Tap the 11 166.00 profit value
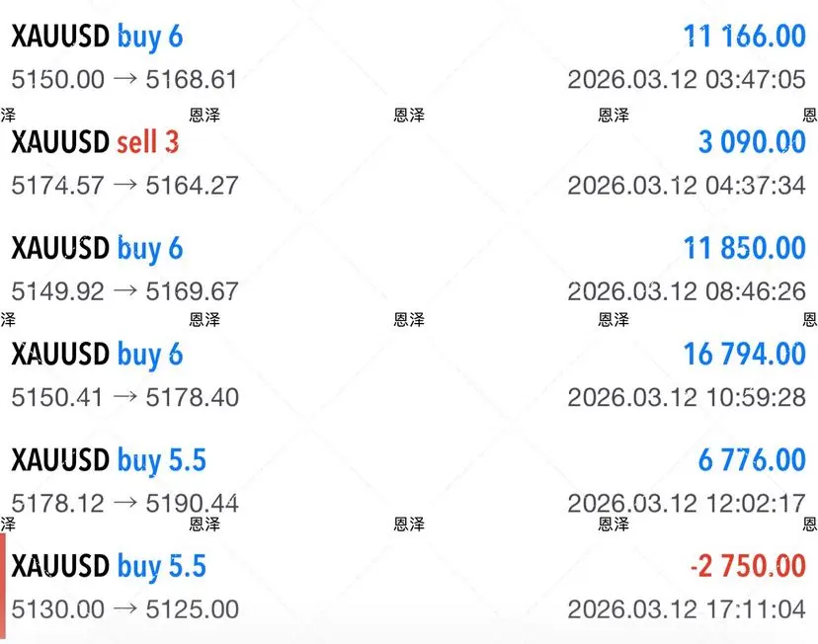 (744, 37)
